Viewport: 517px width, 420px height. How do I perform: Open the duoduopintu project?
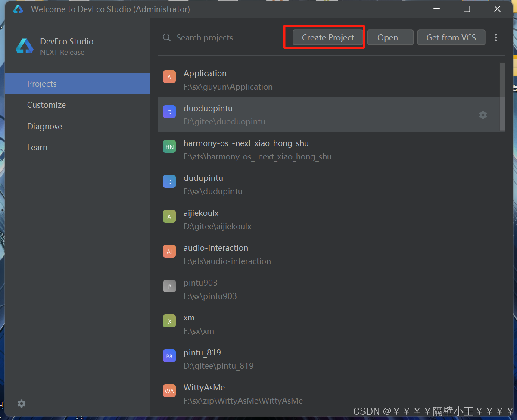(x=331, y=115)
